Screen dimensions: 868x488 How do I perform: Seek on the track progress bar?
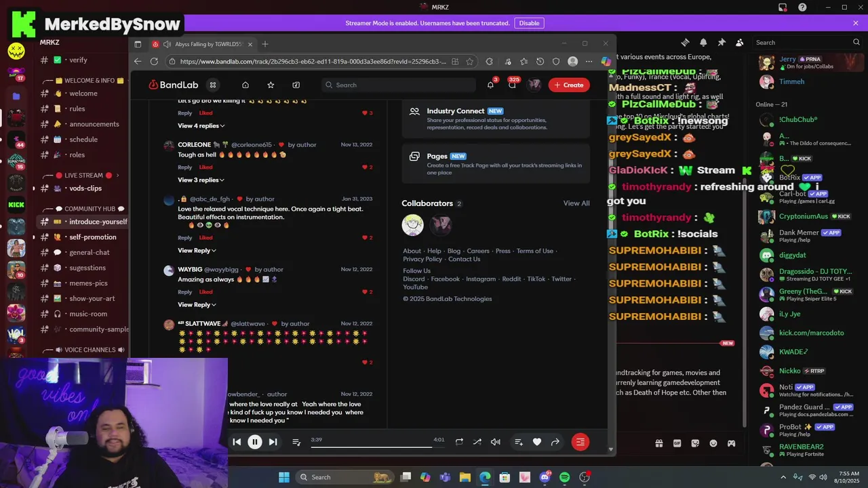coord(379,447)
